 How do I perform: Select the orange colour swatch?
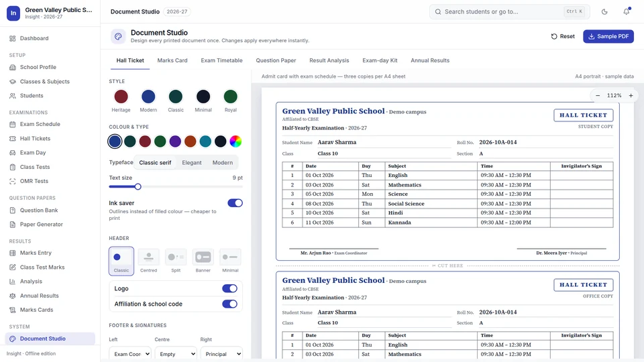coord(190,141)
